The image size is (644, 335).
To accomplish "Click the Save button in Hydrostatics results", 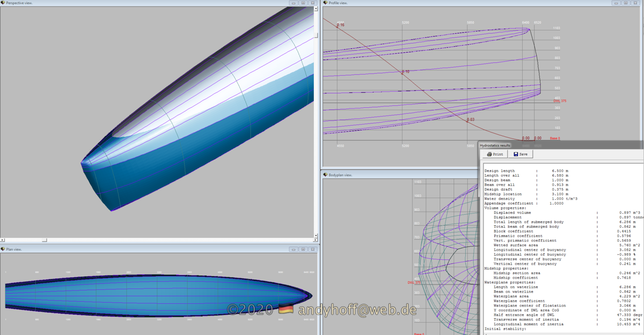I will [520, 154].
